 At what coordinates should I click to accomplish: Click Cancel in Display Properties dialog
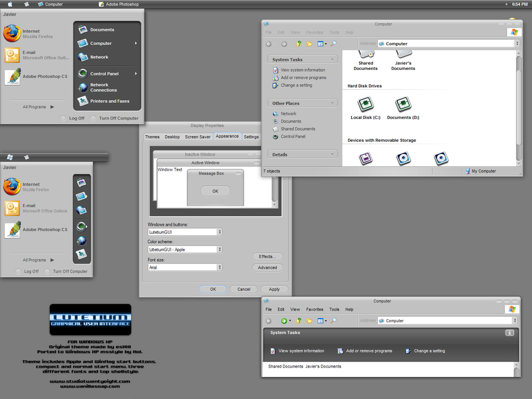[x=244, y=289]
